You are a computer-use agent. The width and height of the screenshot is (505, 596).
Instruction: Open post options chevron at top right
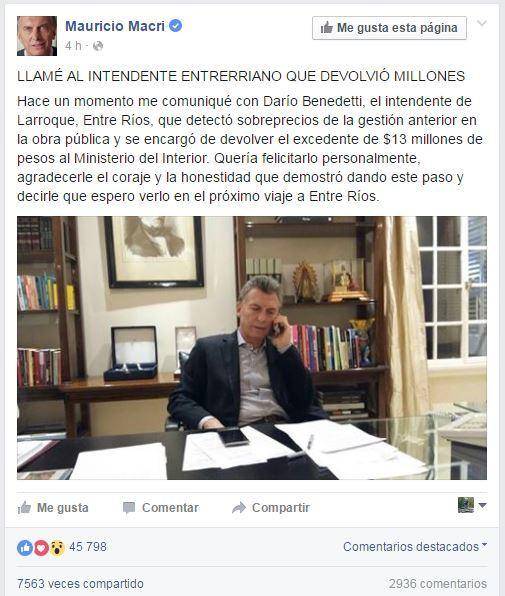pos(482,24)
